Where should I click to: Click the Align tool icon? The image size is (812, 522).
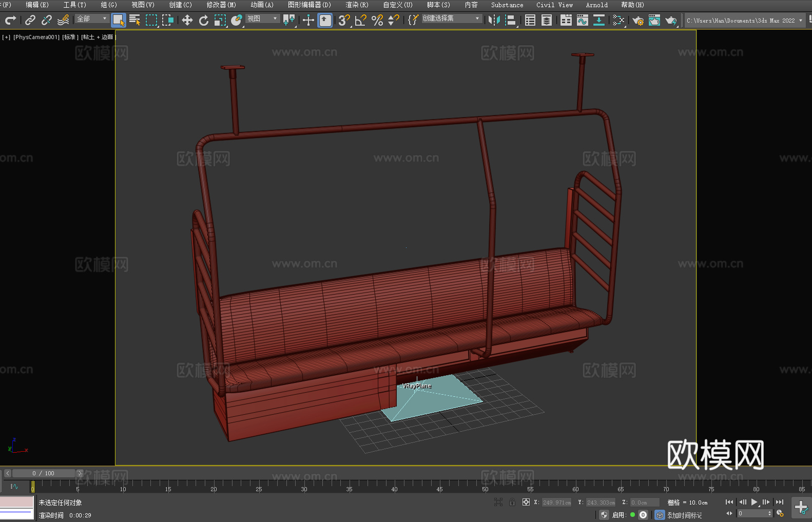click(511, 20)
